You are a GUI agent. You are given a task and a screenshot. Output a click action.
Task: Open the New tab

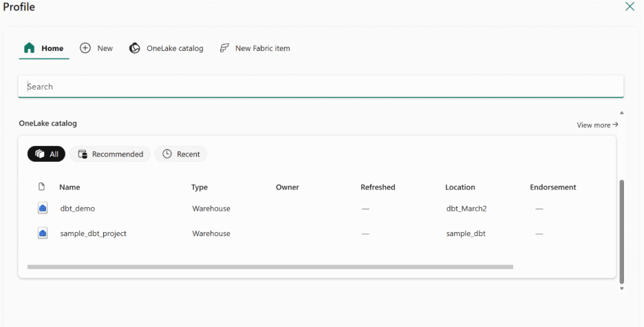point(96,48)
